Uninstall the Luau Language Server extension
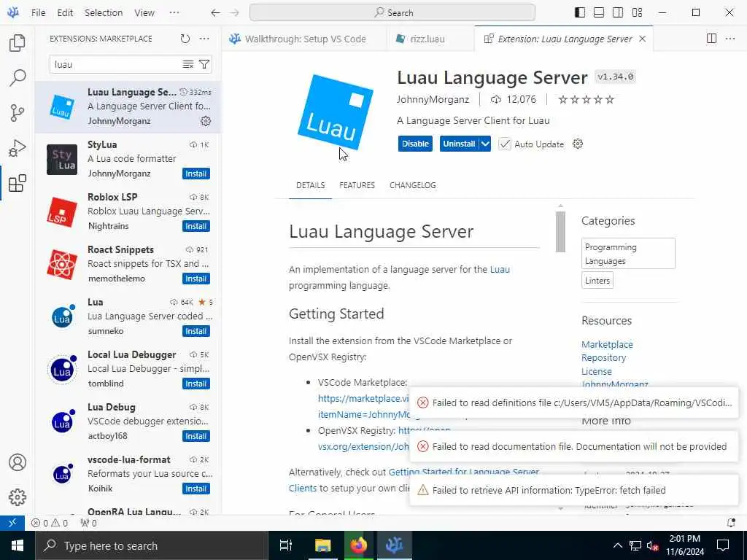Screen dimensions: 747x560 pyautogui.click(x=459, y=144)
